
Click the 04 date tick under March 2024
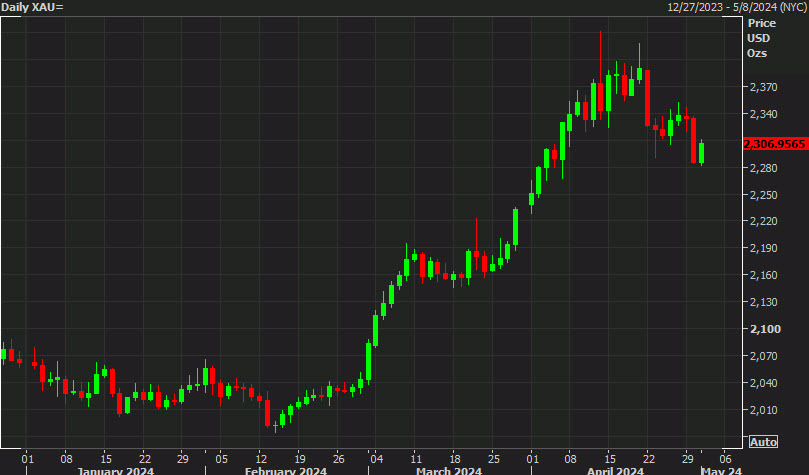[377, 458]
